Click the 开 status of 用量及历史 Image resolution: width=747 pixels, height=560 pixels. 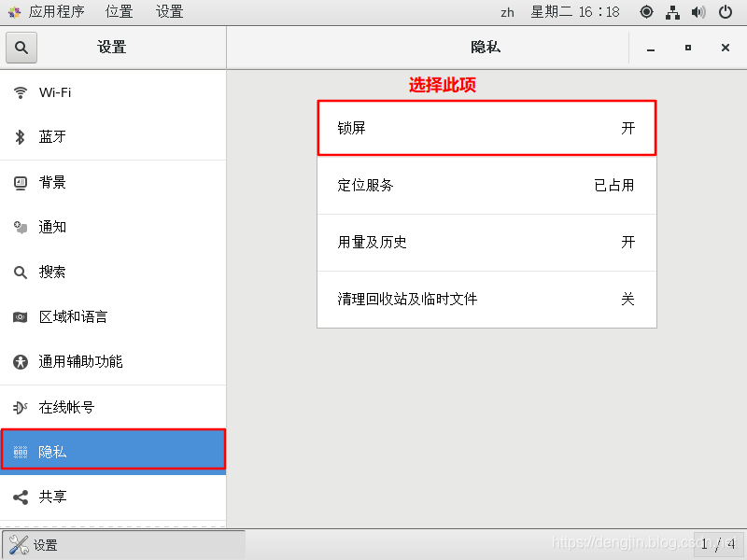(627, 243)
